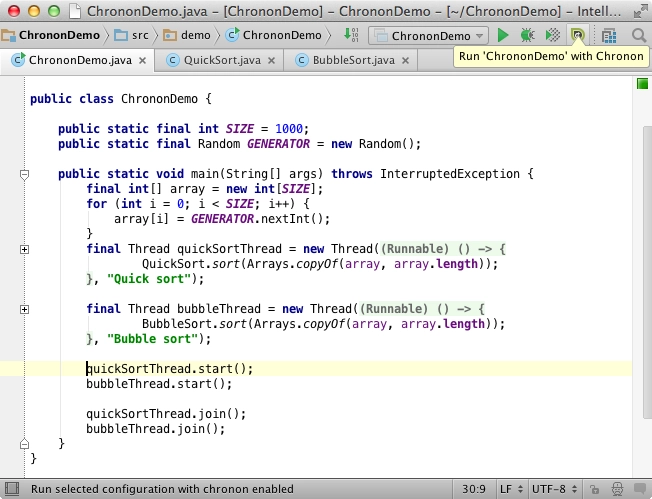Click the Debug bug icon
This screenshot has height=499, width=652.
(528, 35)
